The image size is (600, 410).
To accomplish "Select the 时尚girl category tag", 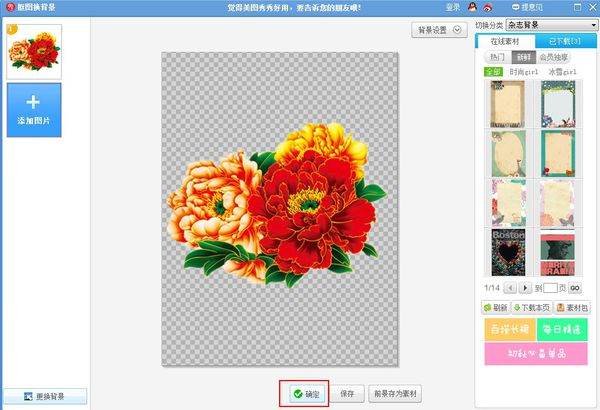I will 524,72.
